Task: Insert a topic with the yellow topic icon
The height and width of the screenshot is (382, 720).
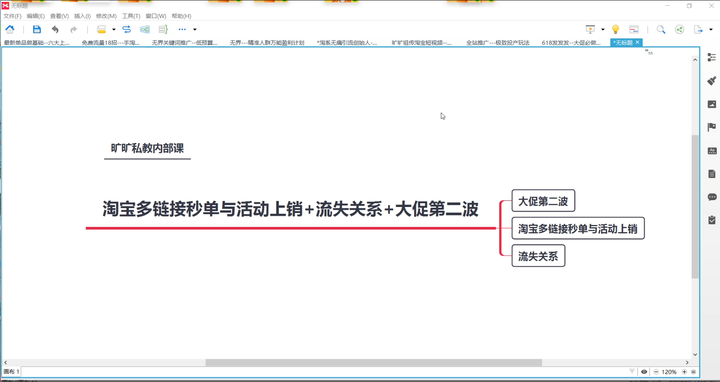Action: (102, 29)
